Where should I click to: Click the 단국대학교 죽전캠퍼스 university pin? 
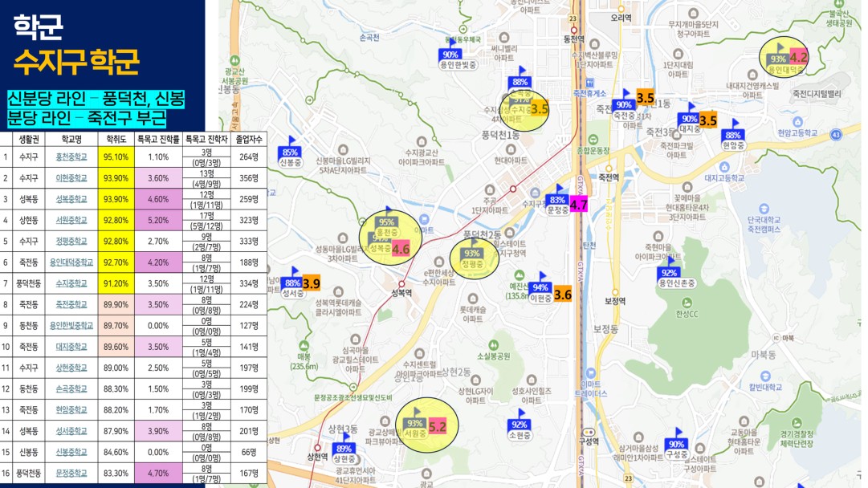point(764,209)
